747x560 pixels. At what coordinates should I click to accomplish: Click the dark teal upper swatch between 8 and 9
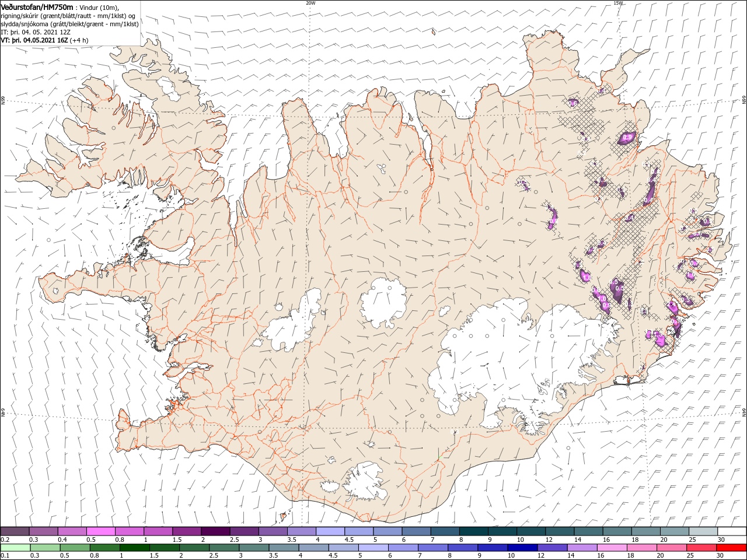[x=473, y=531]
